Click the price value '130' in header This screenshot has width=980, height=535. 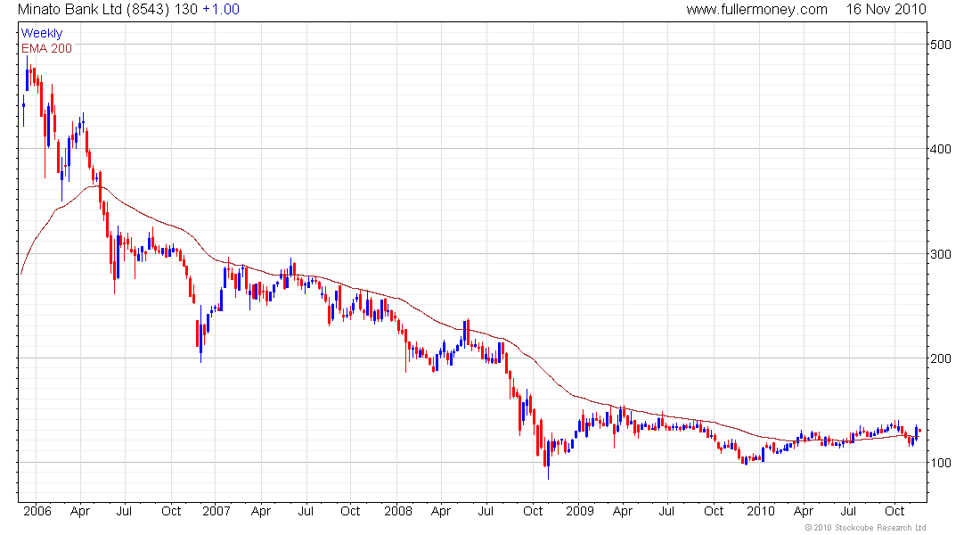coord(186,10)
